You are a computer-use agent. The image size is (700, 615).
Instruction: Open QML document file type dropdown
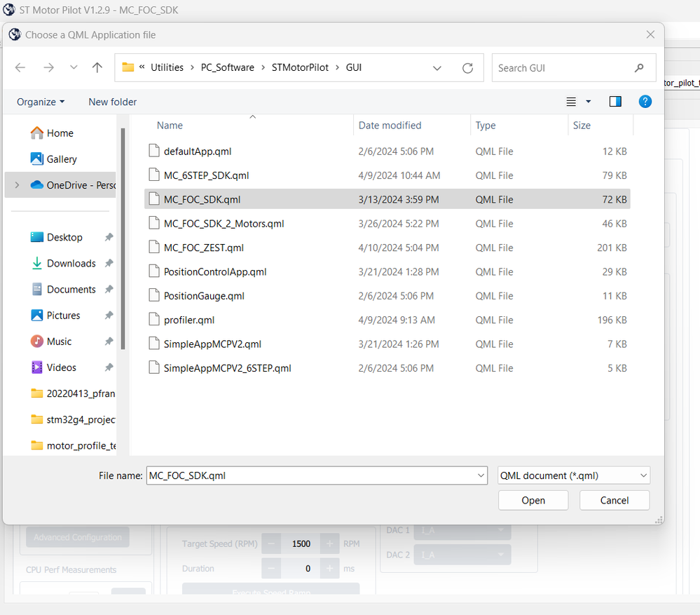[x=574, y=475]
